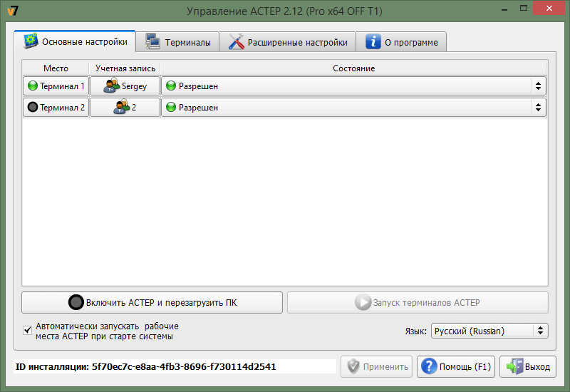Click the Выход exit button
The height and width of the screenshot is (392, 570).
pos(528,366)
